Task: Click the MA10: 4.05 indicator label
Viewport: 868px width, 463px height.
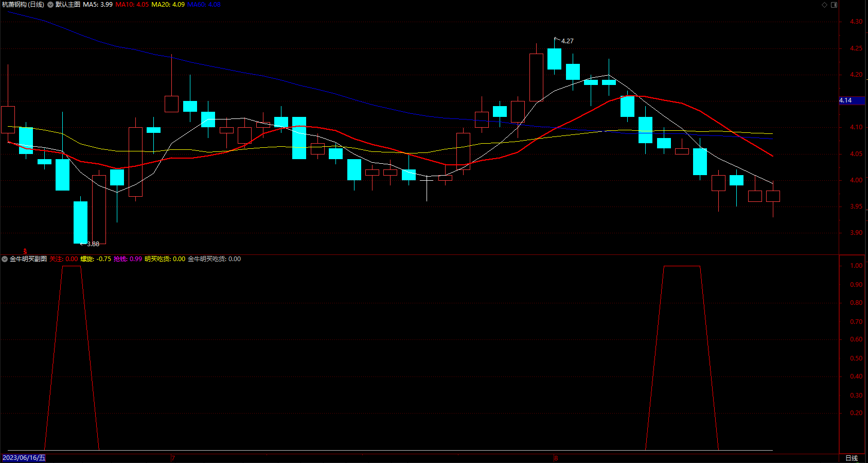Action: tap(132, 5)
